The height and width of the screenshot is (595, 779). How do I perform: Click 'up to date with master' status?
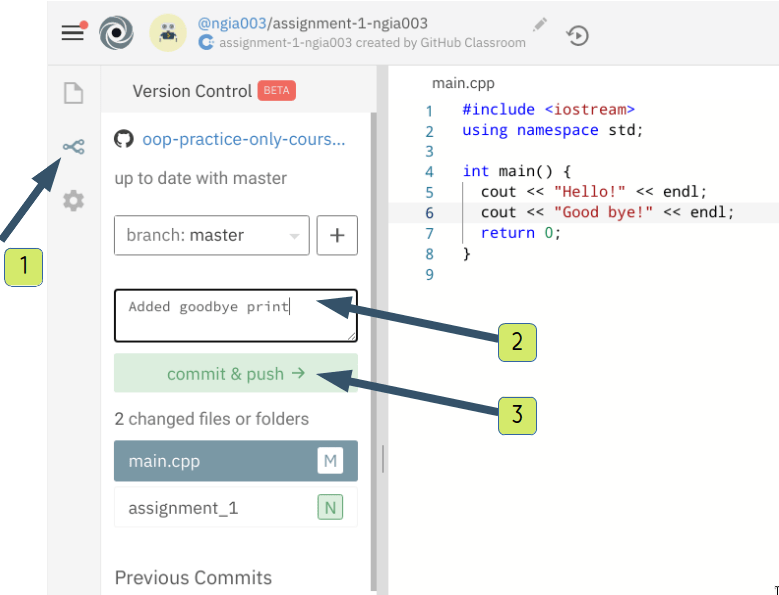point(201,178)
